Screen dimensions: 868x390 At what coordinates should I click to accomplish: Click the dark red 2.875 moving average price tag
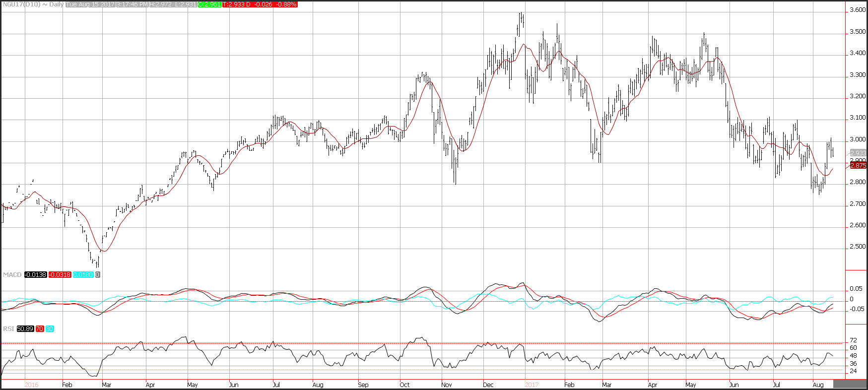click(x=858, y=165)
